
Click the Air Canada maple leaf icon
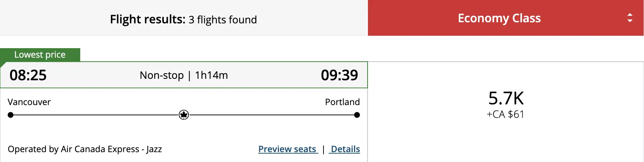coord(184,115)
